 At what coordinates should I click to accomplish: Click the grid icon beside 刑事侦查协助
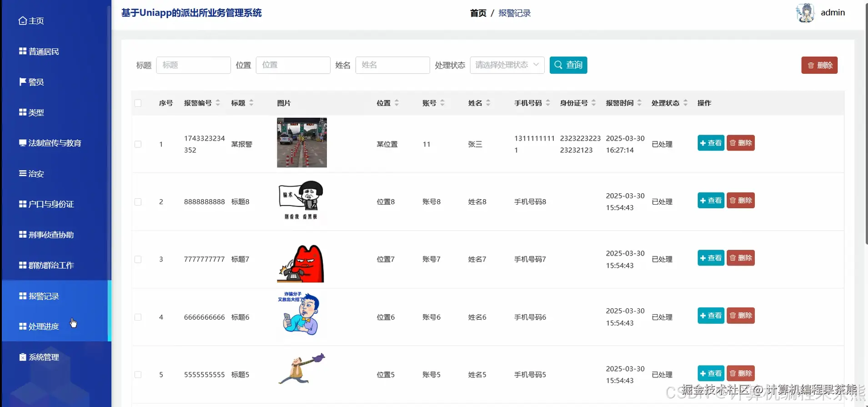tap(23, 234)
